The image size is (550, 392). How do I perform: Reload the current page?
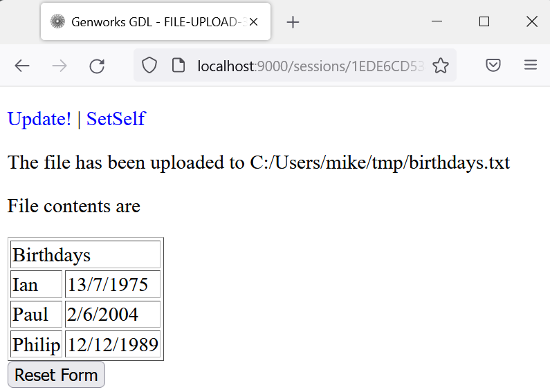[x=97, y=66]
